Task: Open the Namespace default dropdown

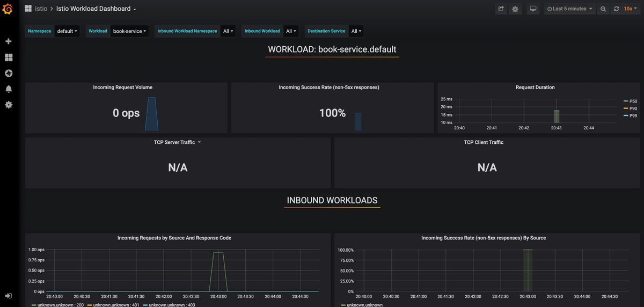Action: point(67,31)
